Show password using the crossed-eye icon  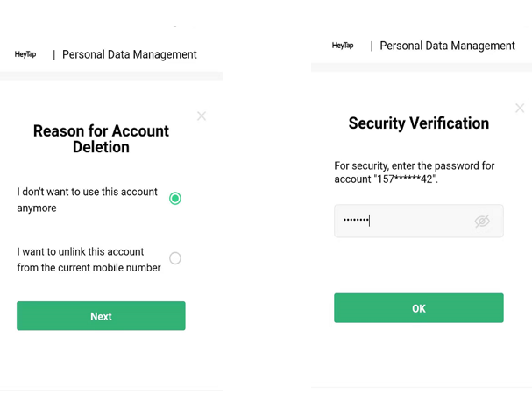tap(482, 222)
